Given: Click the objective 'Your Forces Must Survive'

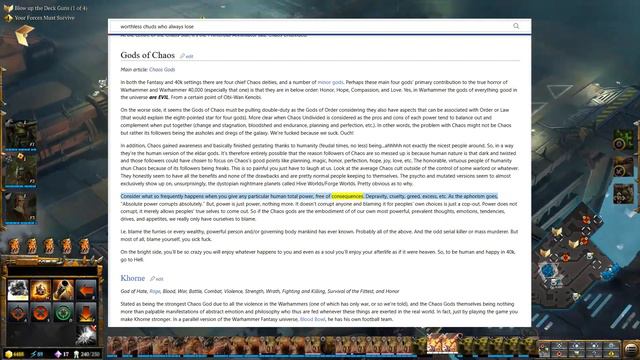Looking at the screenshot, I should [40, 18].
